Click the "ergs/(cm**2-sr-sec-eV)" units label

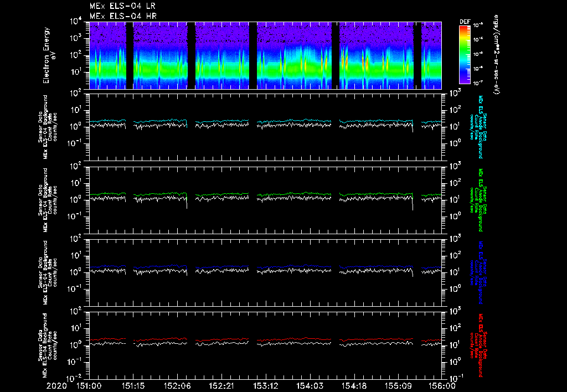pos(497,55)
